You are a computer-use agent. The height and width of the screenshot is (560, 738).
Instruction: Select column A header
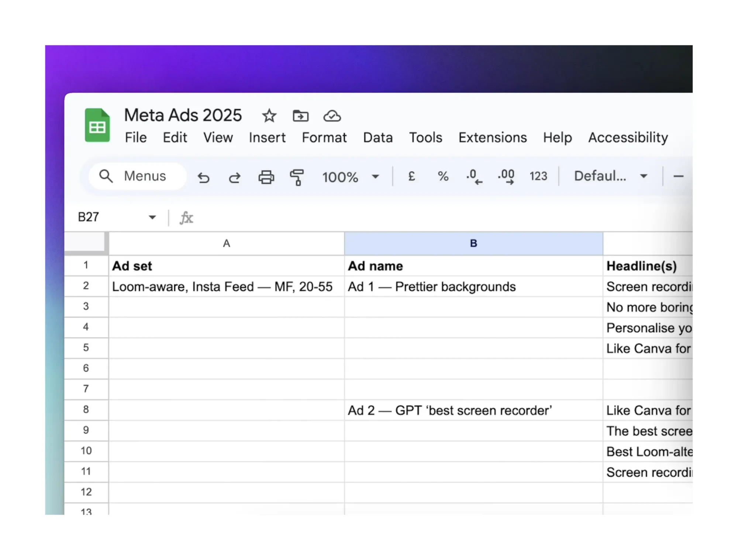(227, 243)
